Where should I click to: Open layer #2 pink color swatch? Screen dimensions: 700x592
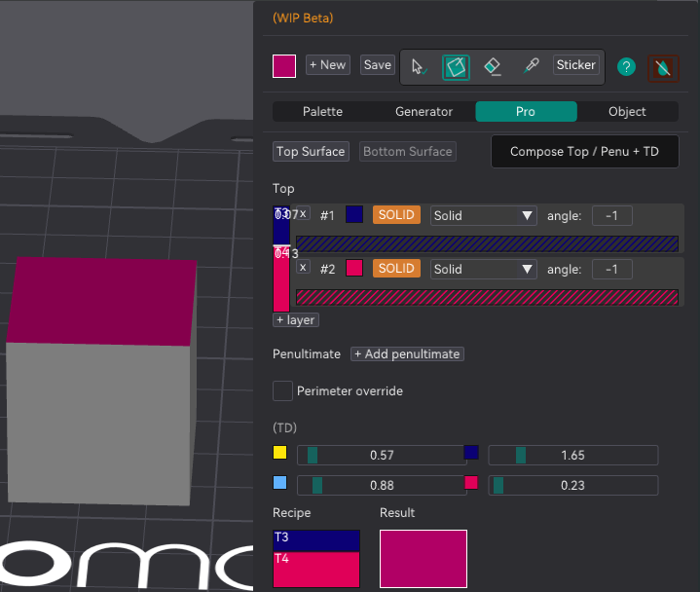(354, 268)
